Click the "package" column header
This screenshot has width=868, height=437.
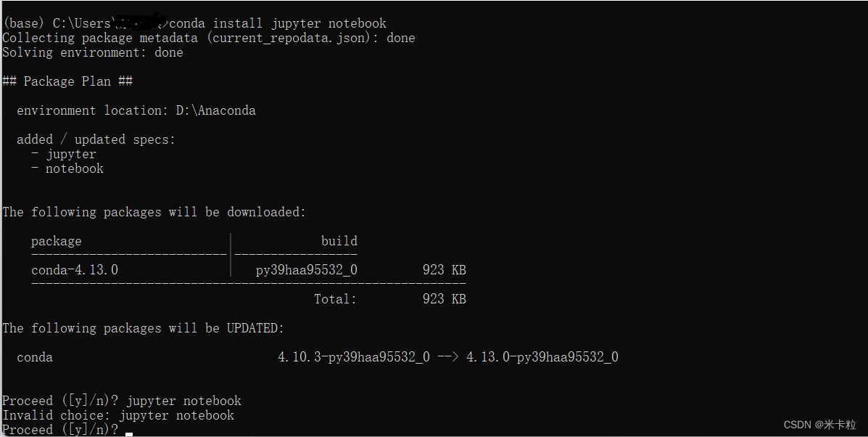click(x=57, y=241)
